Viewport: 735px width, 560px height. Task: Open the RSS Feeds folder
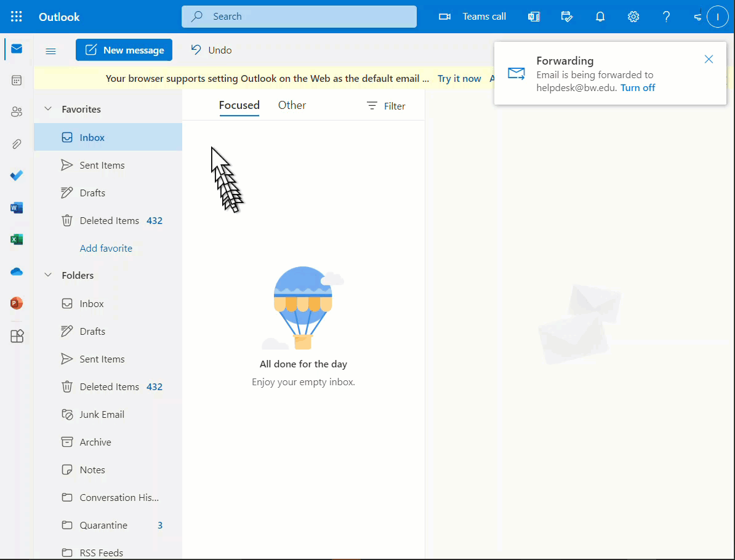coord(108,552)
